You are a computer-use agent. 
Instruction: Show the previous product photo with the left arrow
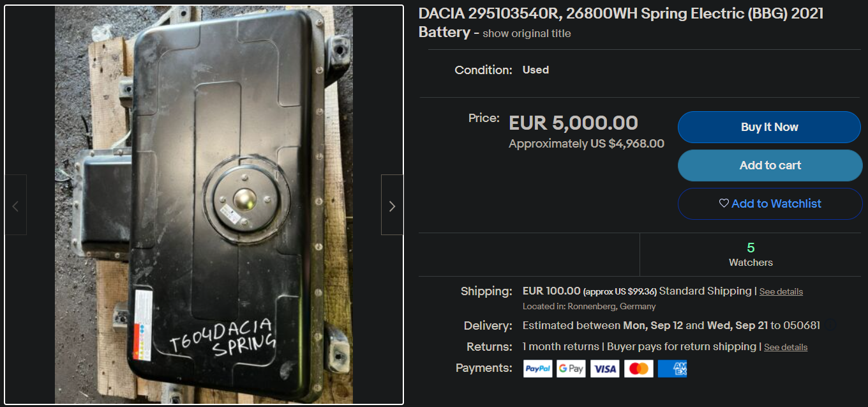tap(15, 205)
